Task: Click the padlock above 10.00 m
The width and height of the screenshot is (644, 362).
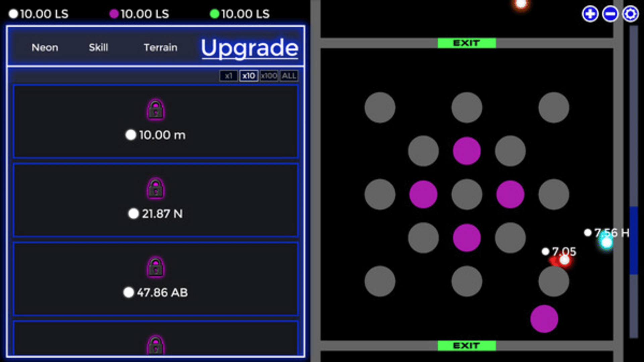Action: click(156, 109)
